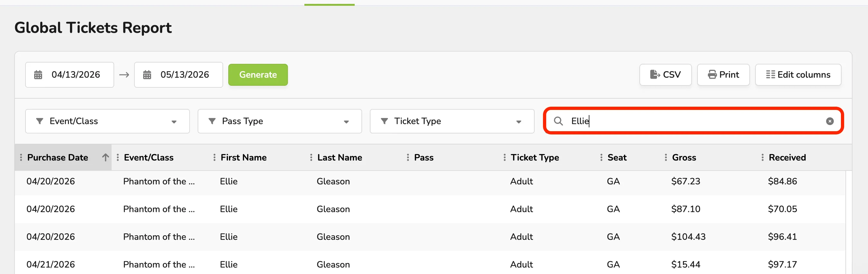The height and width of the screenshot is (274, 868).
Task: Focus the search field containing Ellie
Action: [693, 121]
